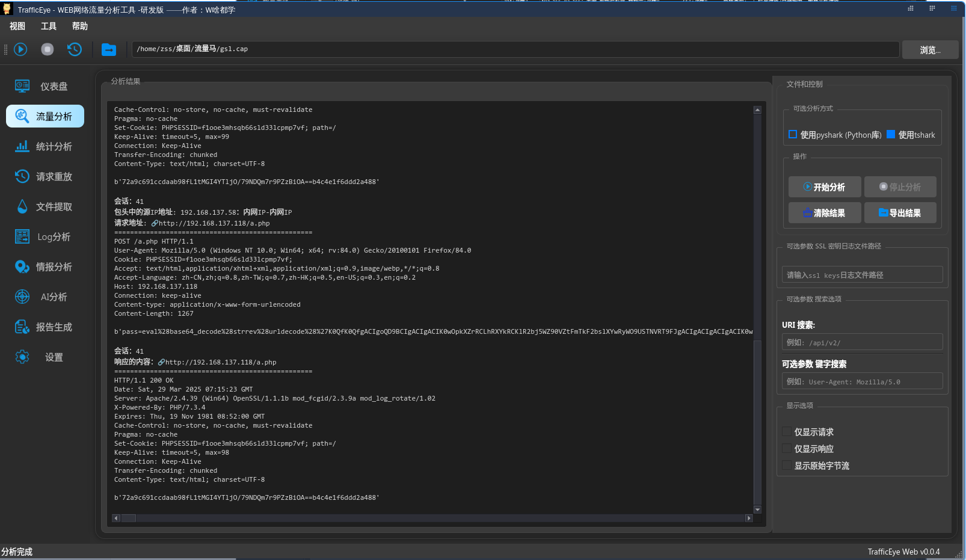The image size is (966, 560).
Task: Open the 工具 menu
Action: (x=49, y=26)
